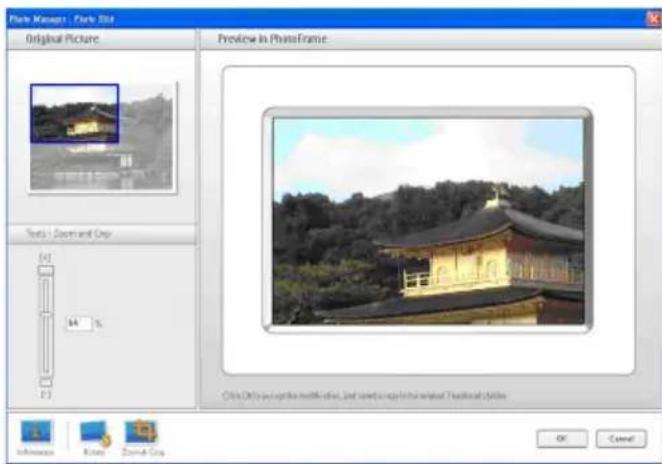The width and height of the screenshot is (662, 464).
Task: Click the top handle of zoom slider
Action: pos(45,270)
